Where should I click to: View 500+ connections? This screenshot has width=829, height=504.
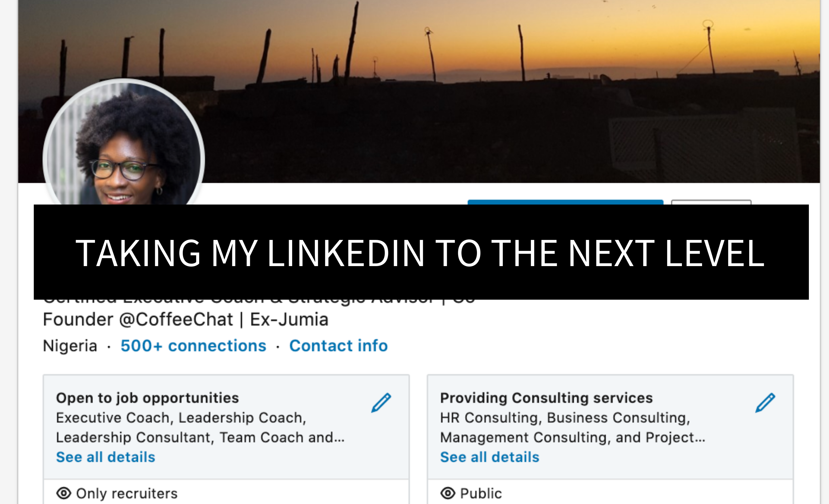click(193, 346)
